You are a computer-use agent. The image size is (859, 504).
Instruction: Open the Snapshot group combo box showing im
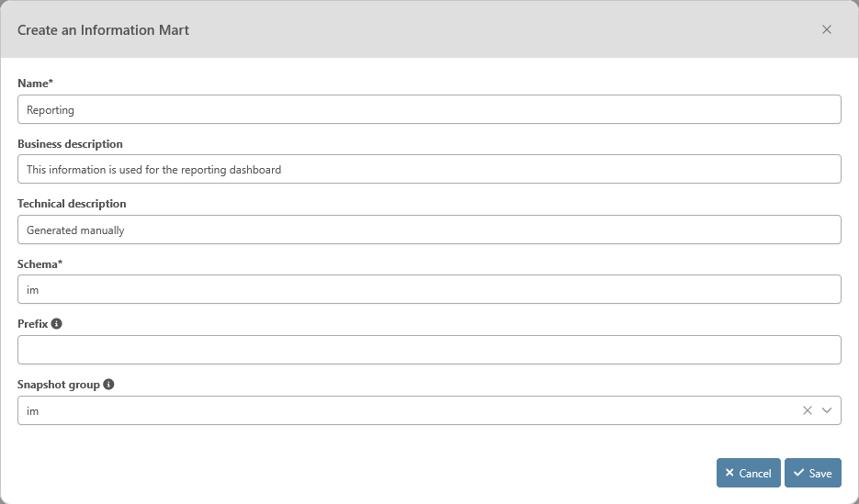[404, 410]
